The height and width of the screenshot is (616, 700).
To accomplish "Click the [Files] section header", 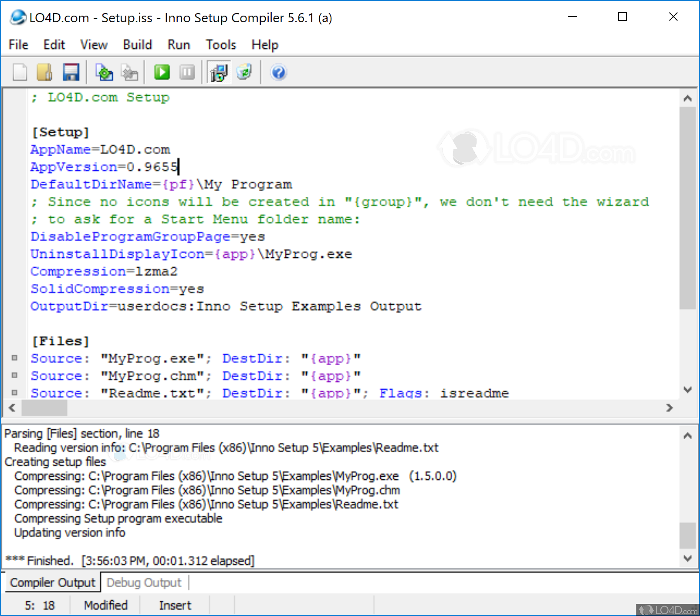I will [61, 341].
